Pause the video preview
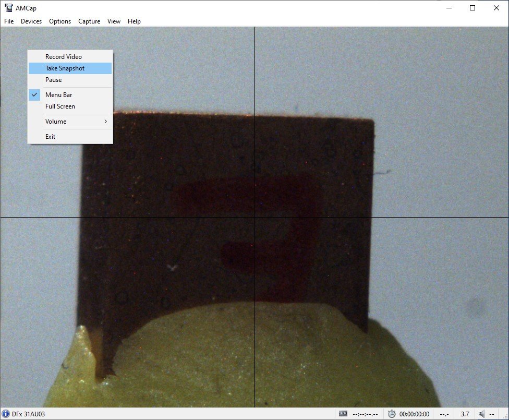The image size is (509, 420). pos(53,80)
